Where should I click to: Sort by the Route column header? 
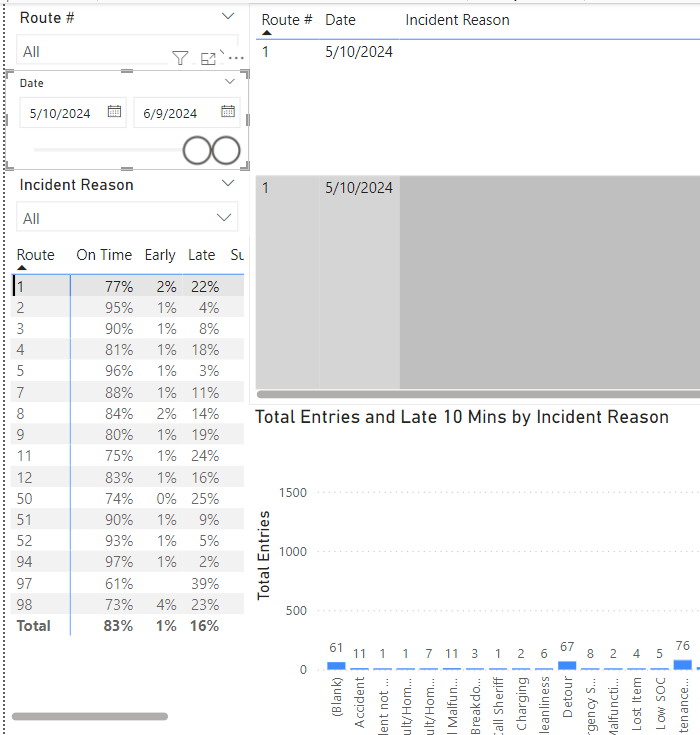36,255
